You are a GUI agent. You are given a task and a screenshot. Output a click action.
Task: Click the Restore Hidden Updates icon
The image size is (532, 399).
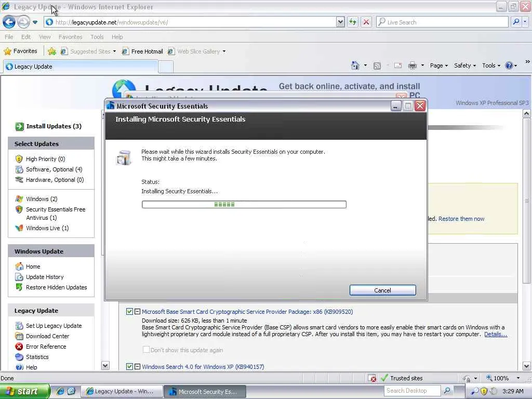[19, 287]
